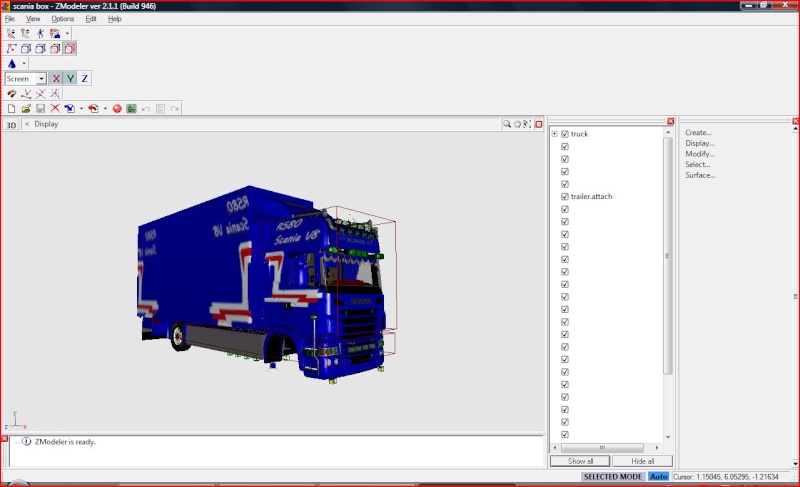Viewport: 800px width, 487px height.
Task: Expand the Display... command group
Action: tap(700, 143)
